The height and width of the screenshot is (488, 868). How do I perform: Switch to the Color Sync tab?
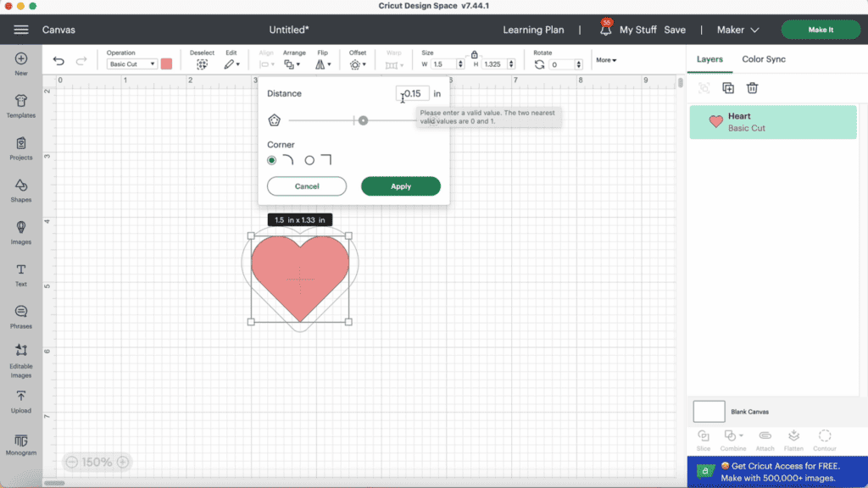coord(764,59)
